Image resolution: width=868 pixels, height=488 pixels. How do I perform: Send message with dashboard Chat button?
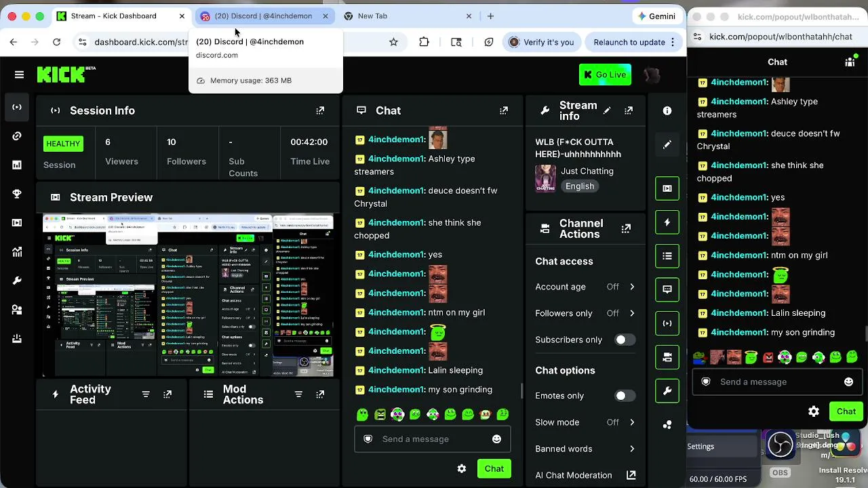(494, 469)
